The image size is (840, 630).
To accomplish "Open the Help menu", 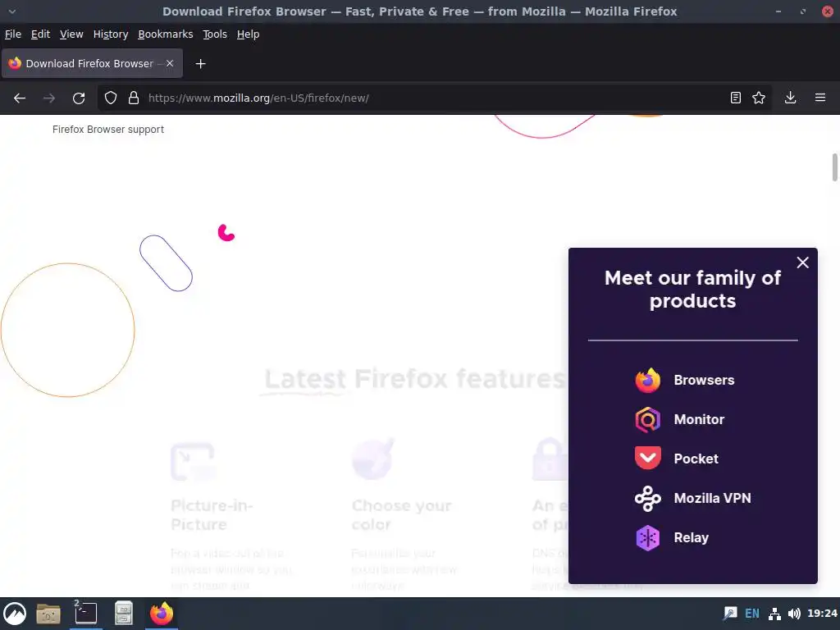I will [248, 34].
